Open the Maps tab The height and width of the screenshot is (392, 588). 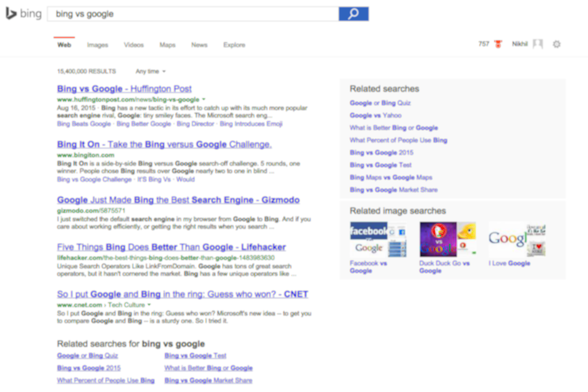click(167, 45)
